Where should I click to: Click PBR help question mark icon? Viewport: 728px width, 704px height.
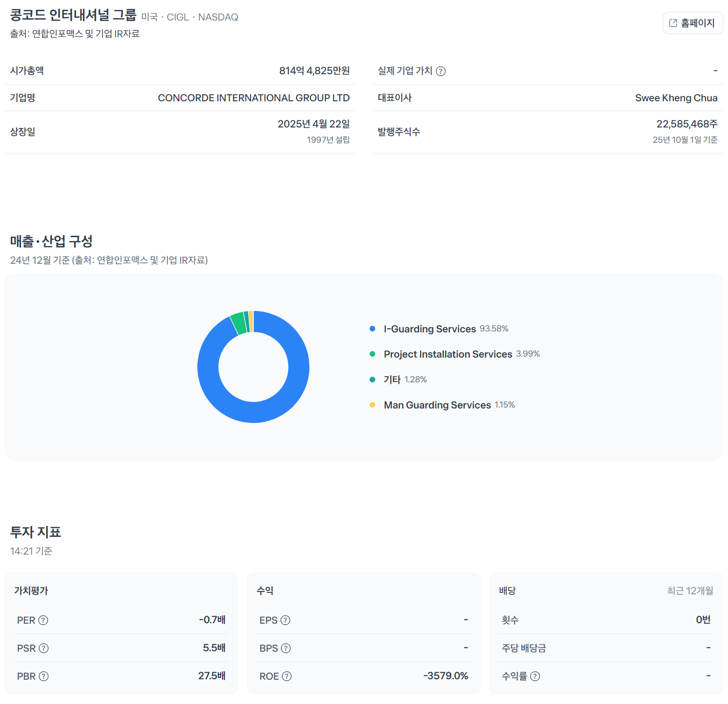point(43,676)
